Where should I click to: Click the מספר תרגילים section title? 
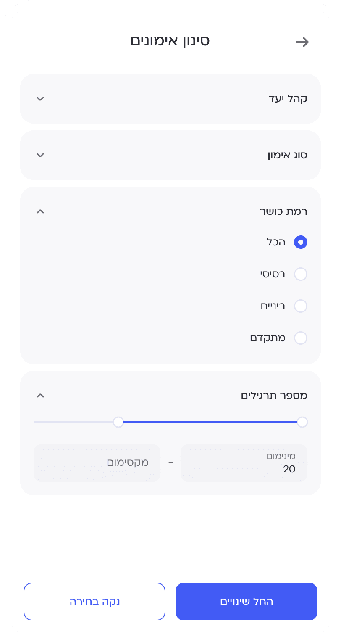tap(274, 396)
